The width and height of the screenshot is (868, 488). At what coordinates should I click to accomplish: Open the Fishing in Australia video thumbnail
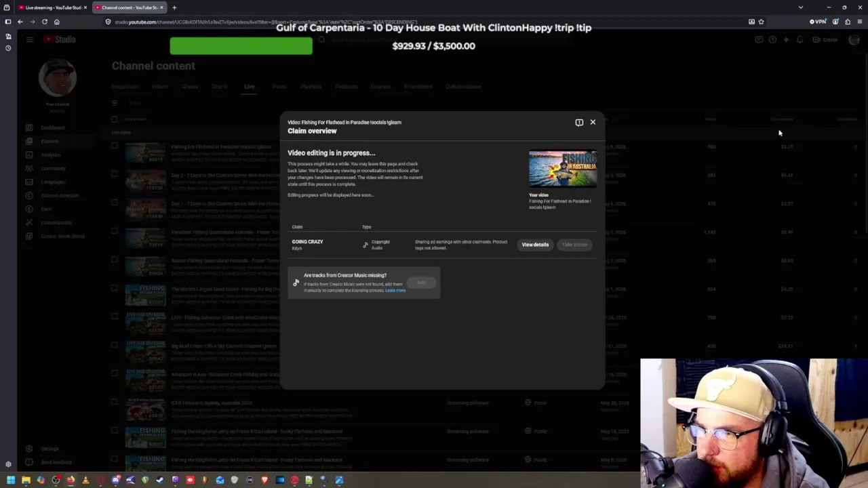tap(563, 168)
